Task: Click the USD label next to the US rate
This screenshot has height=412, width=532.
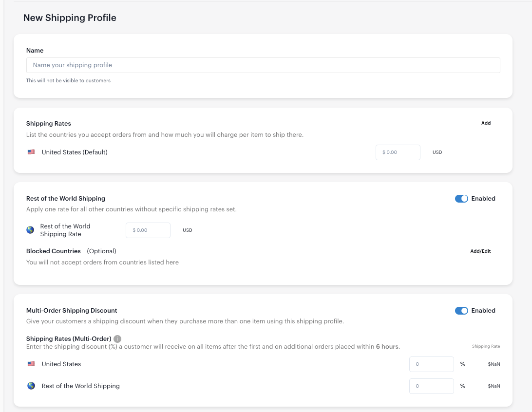Action: coord(437,152)
